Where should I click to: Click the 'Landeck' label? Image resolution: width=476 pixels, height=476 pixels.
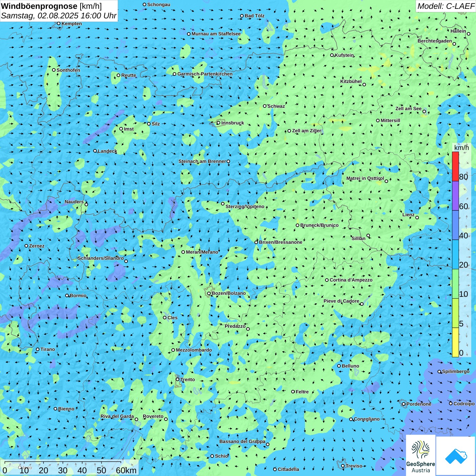pos(107,151)
